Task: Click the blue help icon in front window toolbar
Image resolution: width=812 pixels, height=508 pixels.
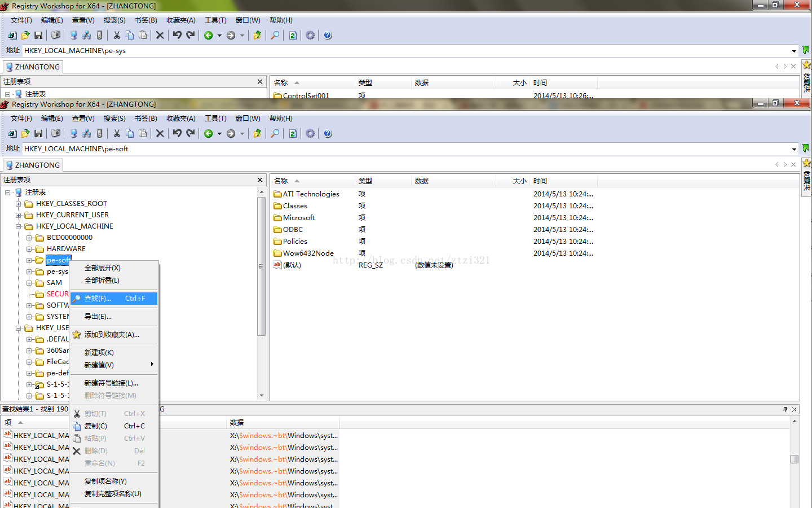Action: tap(328, 133)
